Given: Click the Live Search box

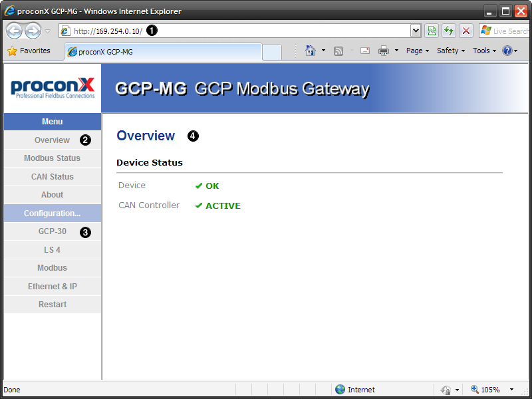Looking at the screenshot, I should 505,31.
